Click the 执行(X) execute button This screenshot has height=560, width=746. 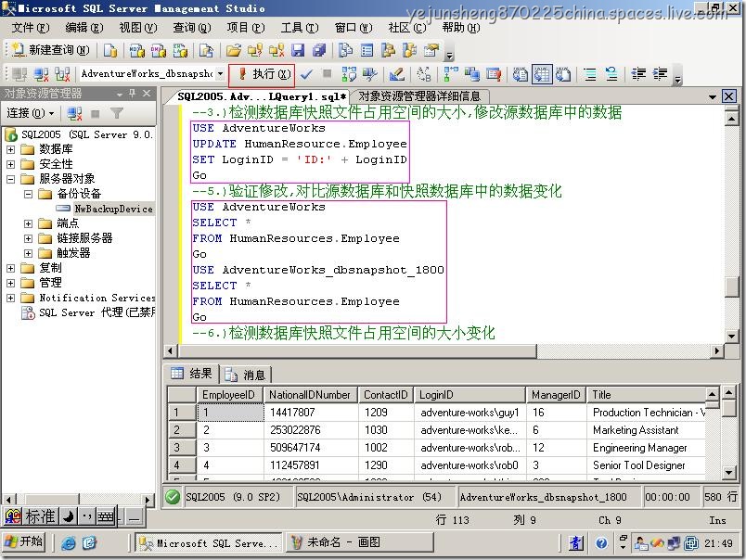click(x=262, y=74)
